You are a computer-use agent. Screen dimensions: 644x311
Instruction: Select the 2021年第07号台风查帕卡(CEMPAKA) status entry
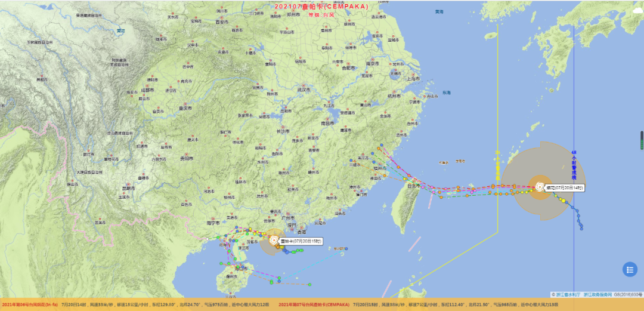[314, 304]
